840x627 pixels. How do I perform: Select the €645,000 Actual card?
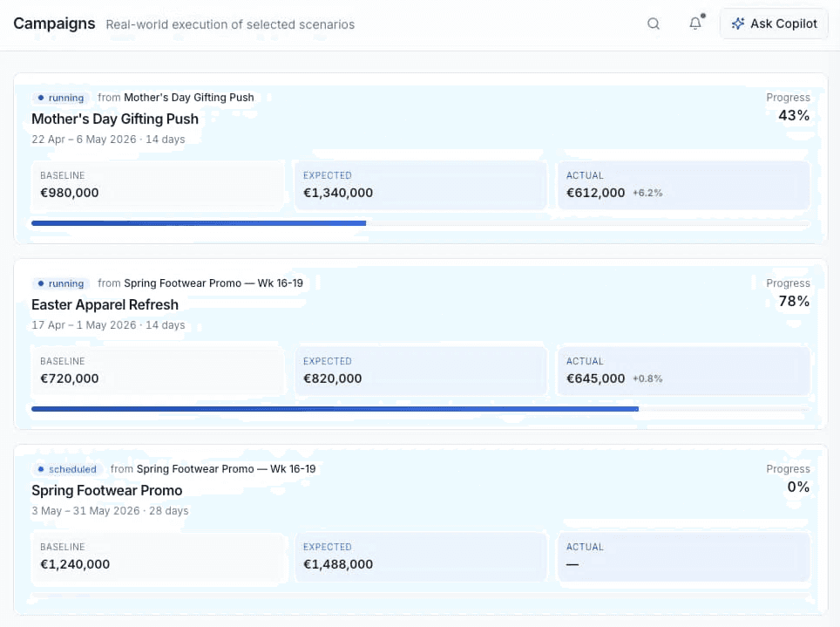683,371
